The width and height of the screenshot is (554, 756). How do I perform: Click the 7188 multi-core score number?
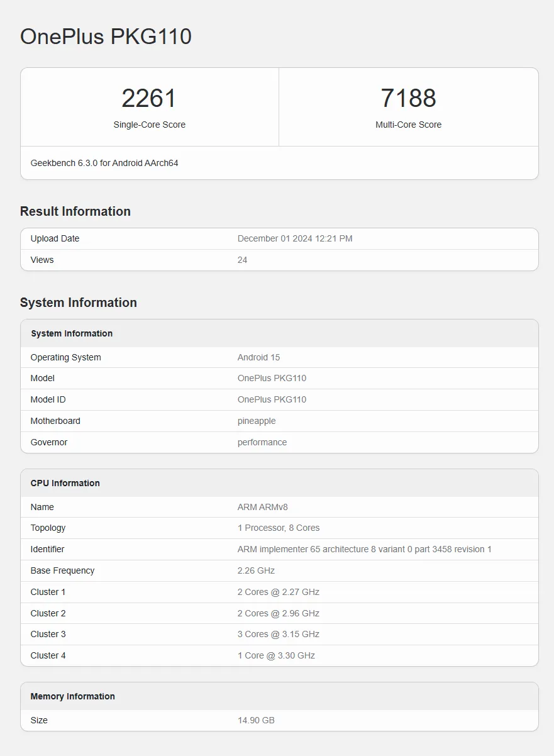pos(408,98)
